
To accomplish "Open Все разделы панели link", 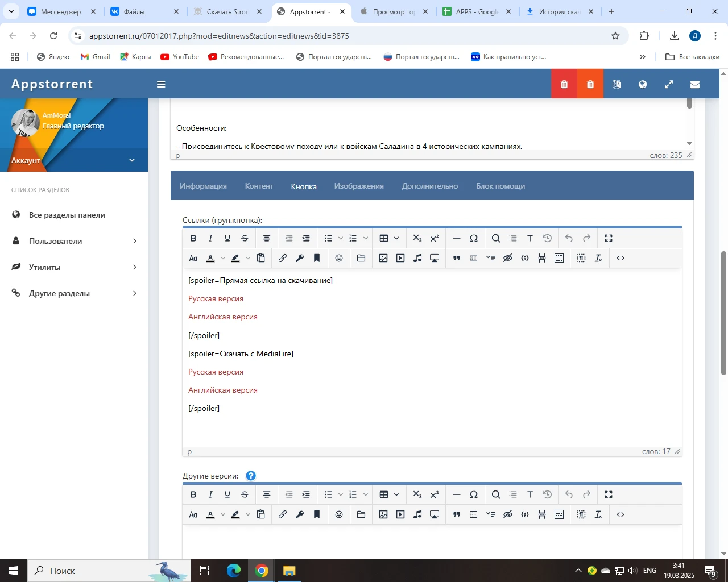I will [x=67, y=215].
